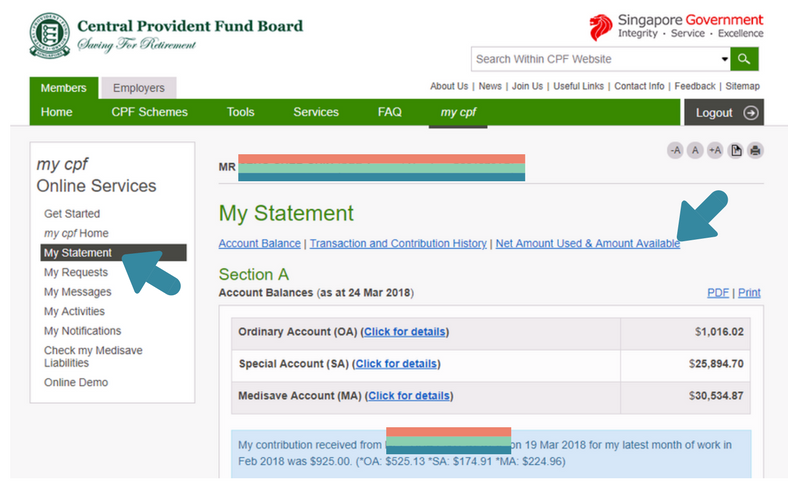Open the Tools menu
Image resolution: width=788 pixels, height=481 pixels.
(240, 112)
